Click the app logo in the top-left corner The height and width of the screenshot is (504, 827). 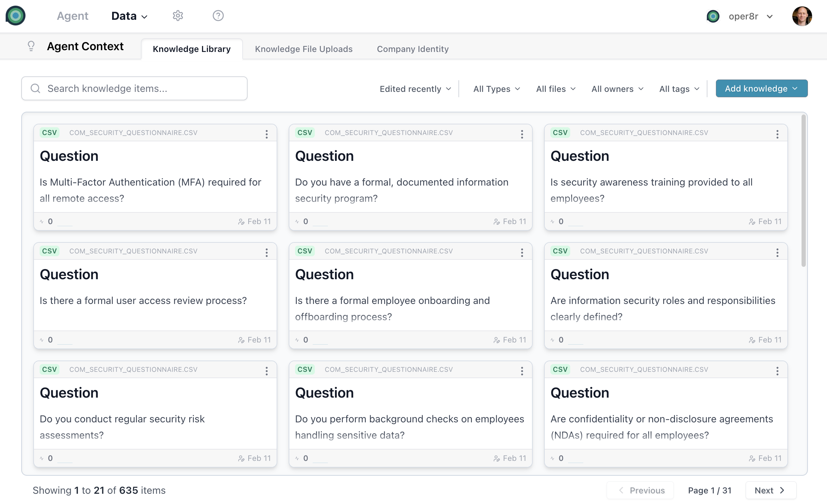pos(16,16)
